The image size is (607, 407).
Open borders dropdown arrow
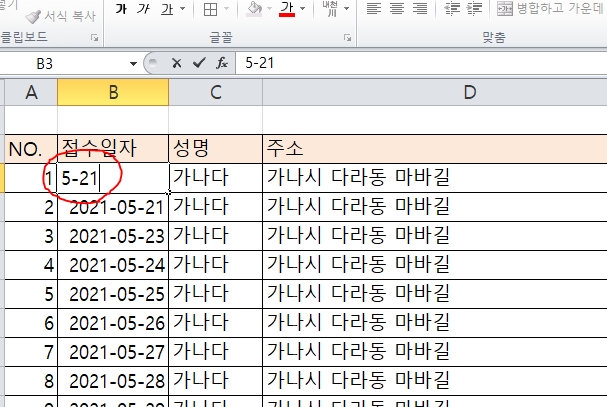(x=226, y=9)
